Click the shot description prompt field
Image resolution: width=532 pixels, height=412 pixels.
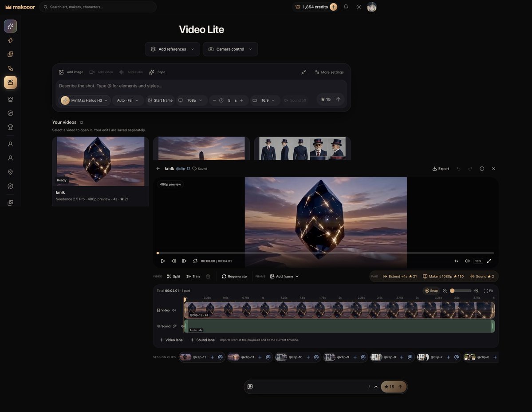tap(201, 86)
